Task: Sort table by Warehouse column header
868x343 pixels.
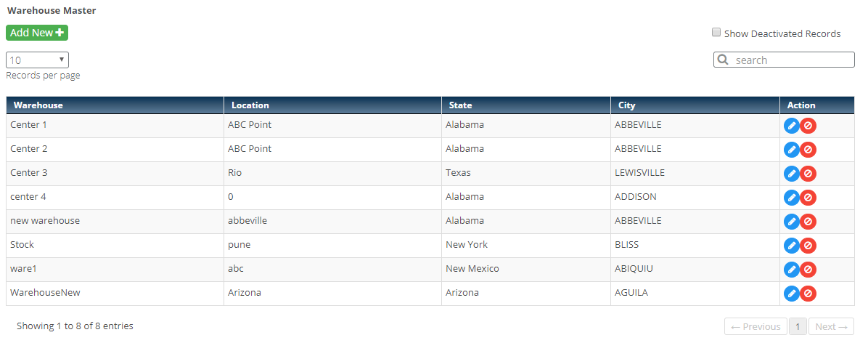Action: coord(38,105)
